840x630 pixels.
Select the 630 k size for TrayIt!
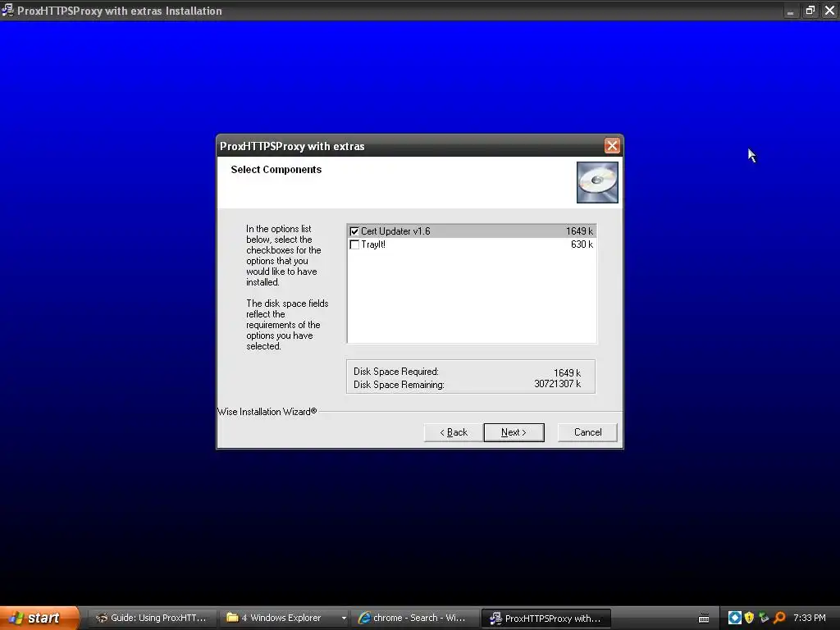tap(582, 244)
